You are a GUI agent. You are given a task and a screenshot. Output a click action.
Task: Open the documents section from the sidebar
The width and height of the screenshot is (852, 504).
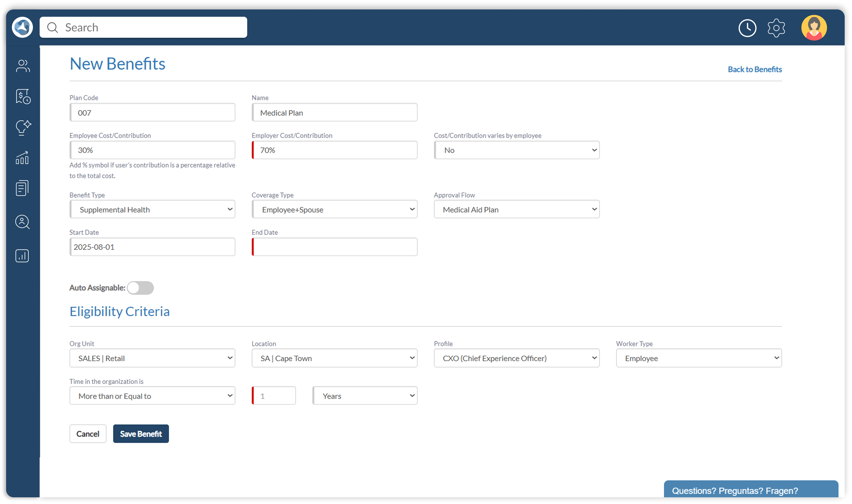[22, 188]
